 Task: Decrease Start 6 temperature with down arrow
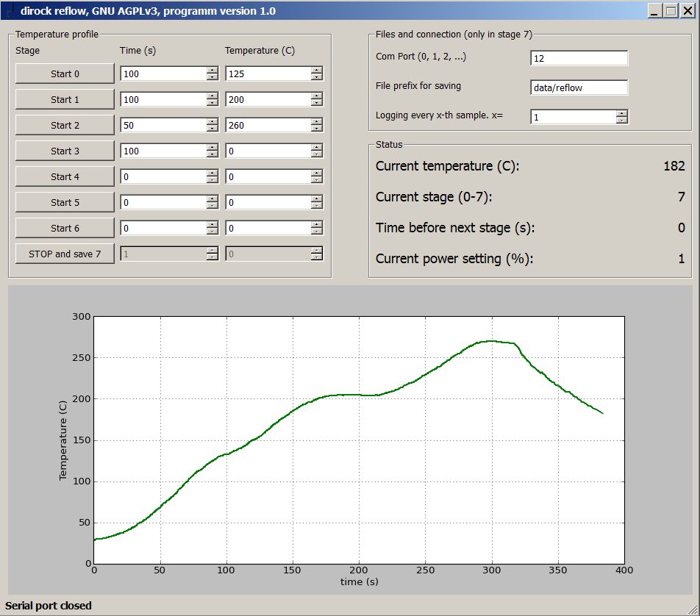(317, 232)
